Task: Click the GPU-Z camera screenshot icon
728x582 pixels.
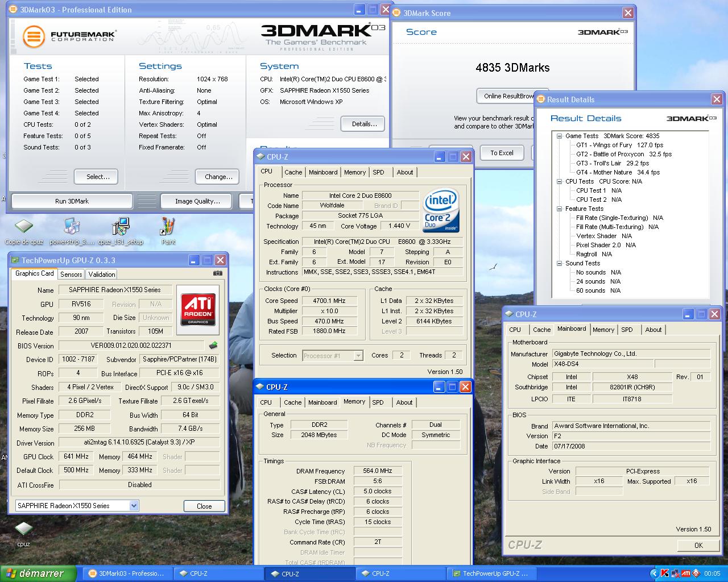Action: point(218,273)
